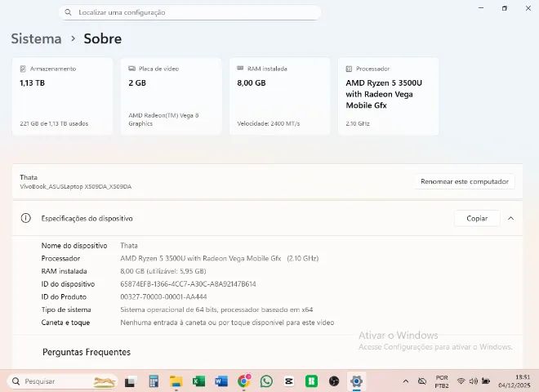539x392 pixels.
Task: Show hidden system tray icons
Action: pyautogui.click(x=406, y=381)
